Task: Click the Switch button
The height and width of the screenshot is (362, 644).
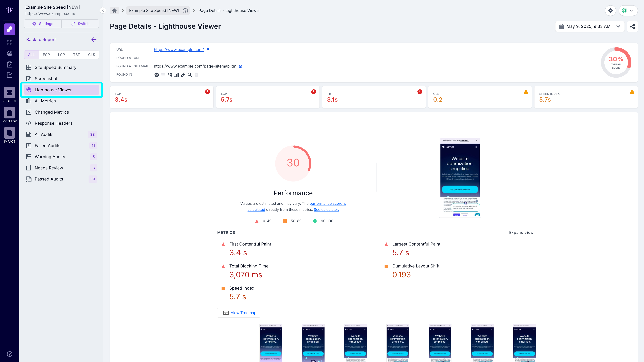Action: tap(80, 24)
